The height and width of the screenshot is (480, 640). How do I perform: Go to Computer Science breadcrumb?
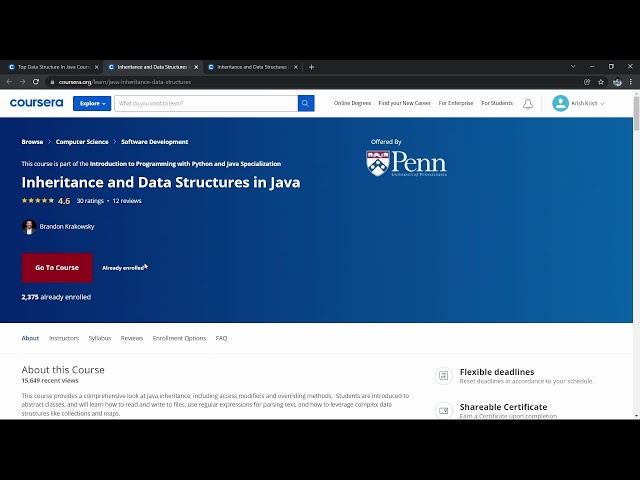(x=82, y=142)
